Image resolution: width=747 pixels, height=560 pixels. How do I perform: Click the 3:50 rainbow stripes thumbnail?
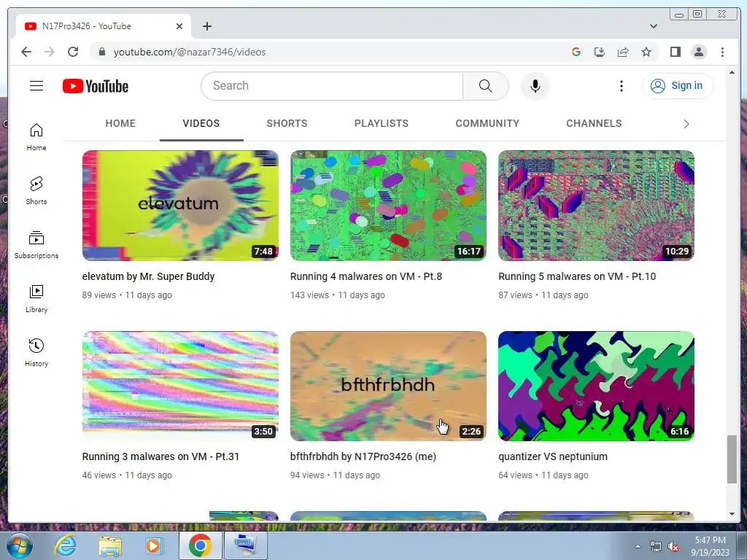(x=180, y=386)
